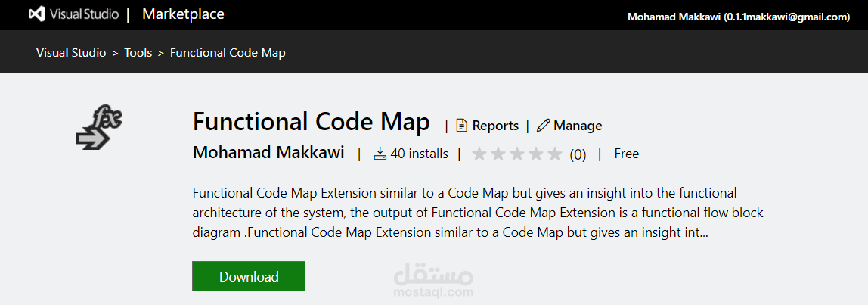Go to Visual Studio breadcrumb
Viewport: 868px width, 305px height.
pyautogui.click(x=71, y=53)
